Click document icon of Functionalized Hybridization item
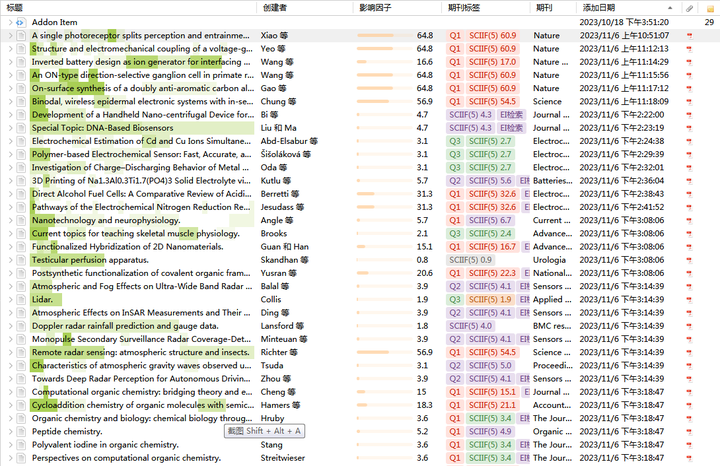This screenshot has height=466, width=720. pyautogui.click(x=21, y=247)
